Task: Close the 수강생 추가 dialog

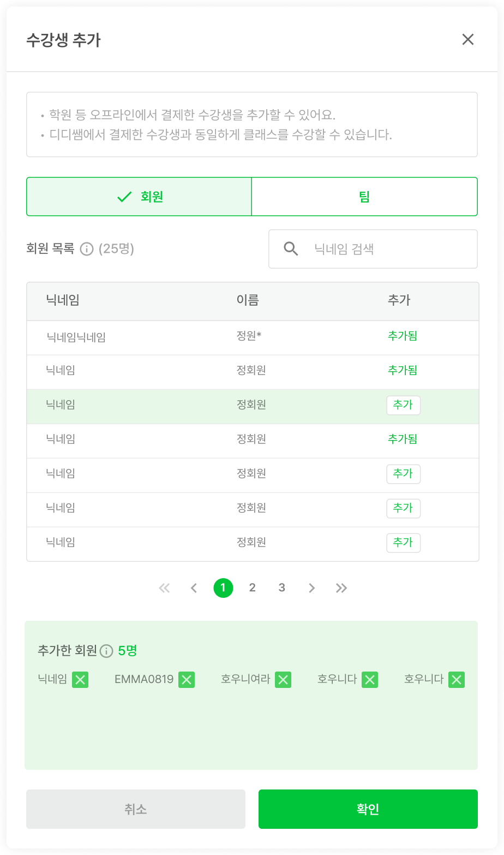Action: (x=467, y=39)
